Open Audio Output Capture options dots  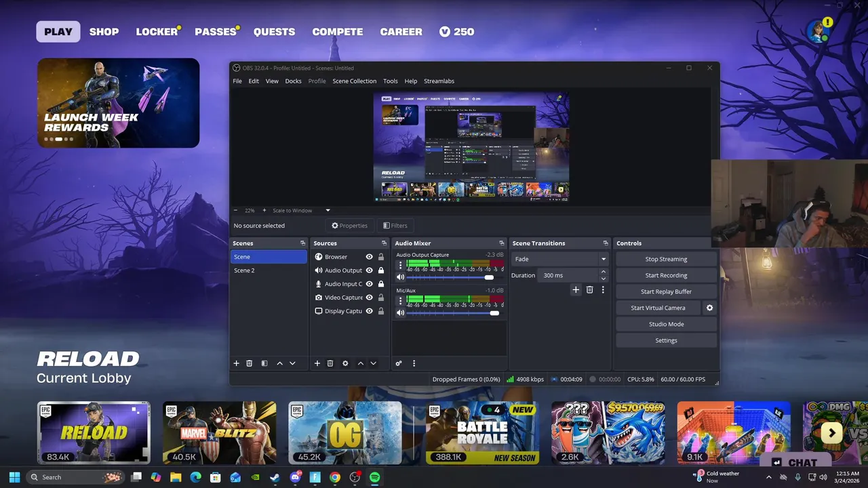coord(400,265)
